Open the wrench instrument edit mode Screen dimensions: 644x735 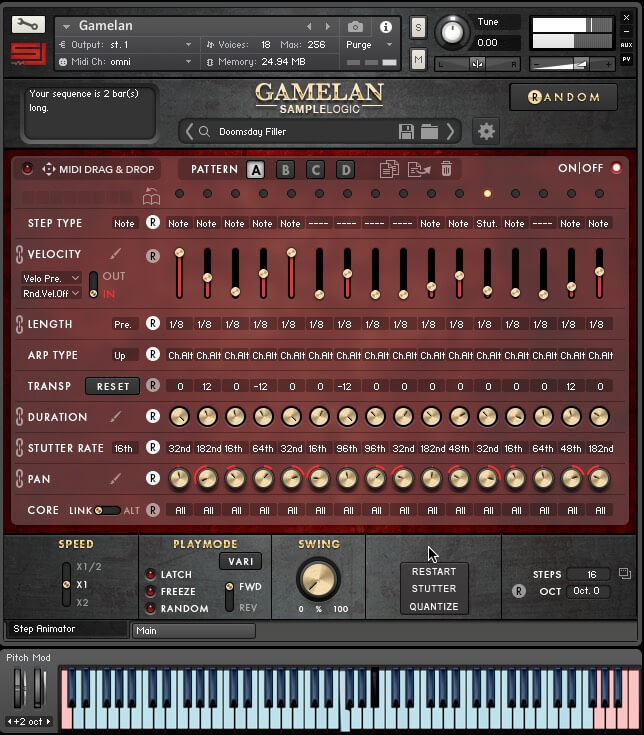tap(28, 24)
